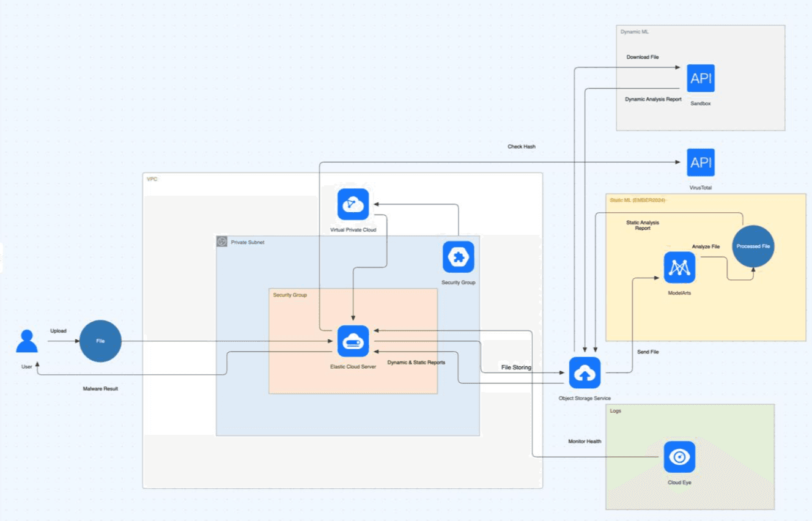Image resolution: width=812 pixels, height=521 pixels.
Task: Select the Object Storage Service icon
Action: (x=585, y=373)
